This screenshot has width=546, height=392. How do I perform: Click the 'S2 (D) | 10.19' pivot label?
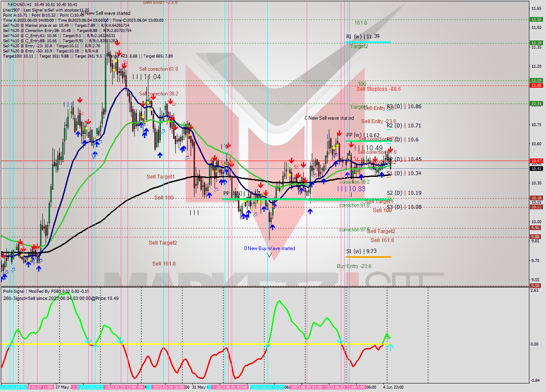(404, 193)
